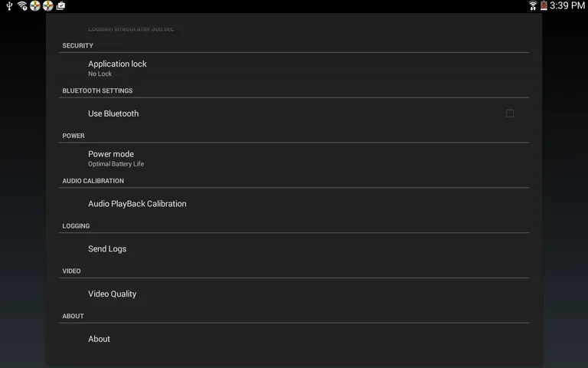This screenshot has width=588, height=368.
Task: Tap the second colorful round app notification icon
Action: point(47,6)
